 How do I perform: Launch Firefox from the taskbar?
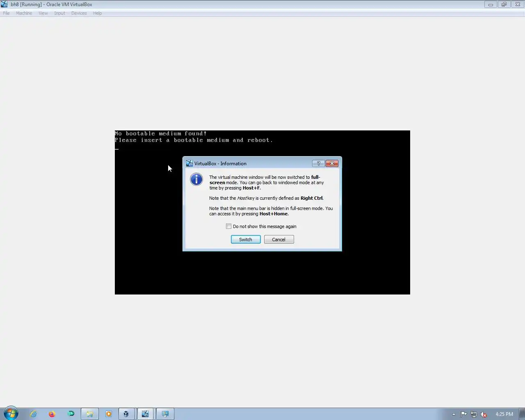point(52,414)
